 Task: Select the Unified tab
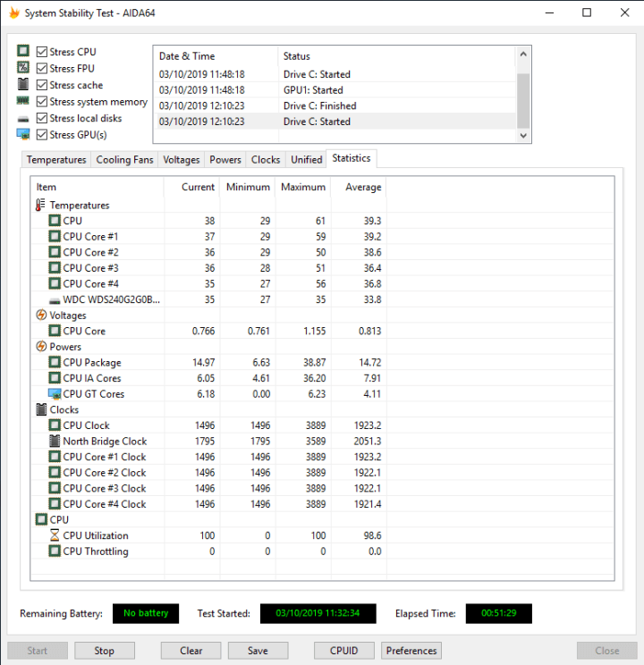click(x=306, y=160)
